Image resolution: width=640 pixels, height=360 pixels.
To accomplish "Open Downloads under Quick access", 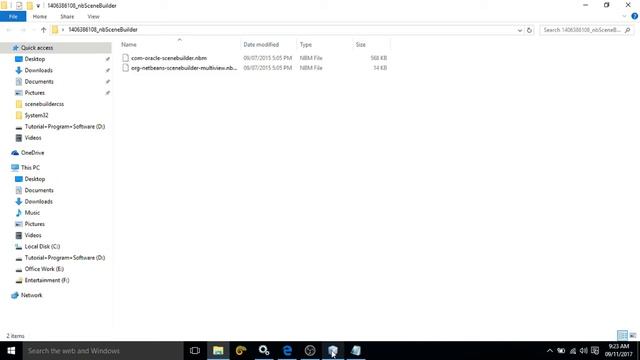I will pyautogui.click(x=38, y=70).
